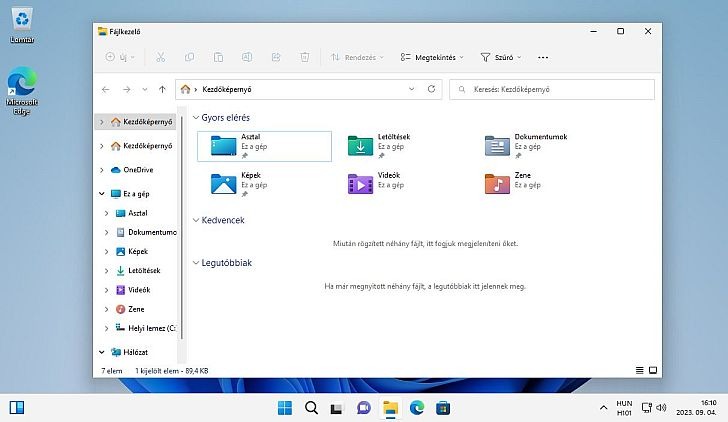Click the Keresés: Kezdőképernyő search box
This screenshot has height=422, width=728.
pos(552,89)
